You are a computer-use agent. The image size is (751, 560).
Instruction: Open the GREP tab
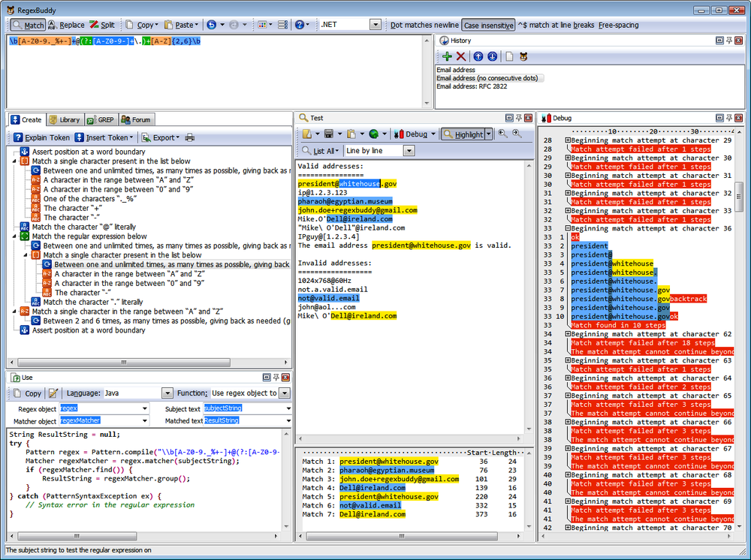point(100,119)
